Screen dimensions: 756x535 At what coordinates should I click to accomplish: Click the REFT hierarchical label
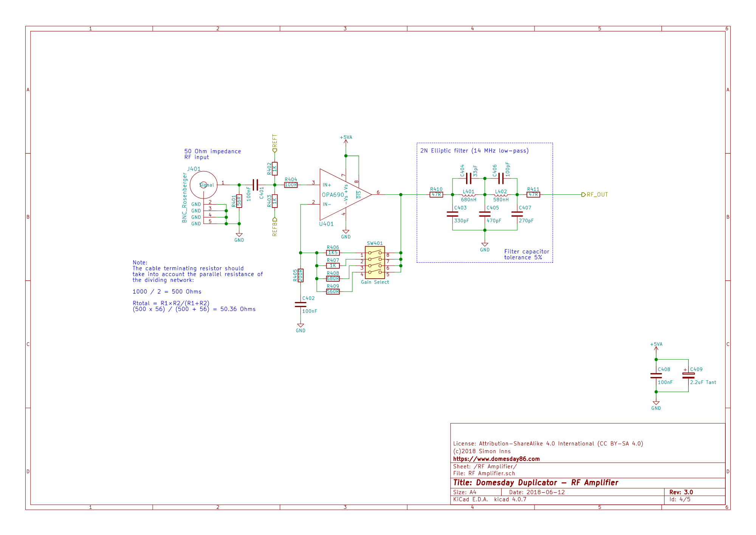(275, 143)
